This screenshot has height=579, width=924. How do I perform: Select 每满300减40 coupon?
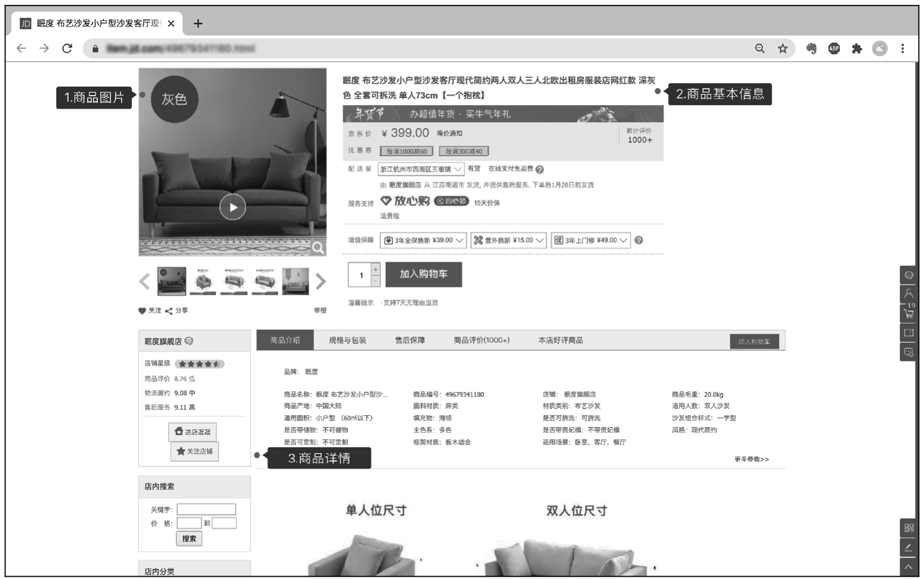[x=464, y=151]
